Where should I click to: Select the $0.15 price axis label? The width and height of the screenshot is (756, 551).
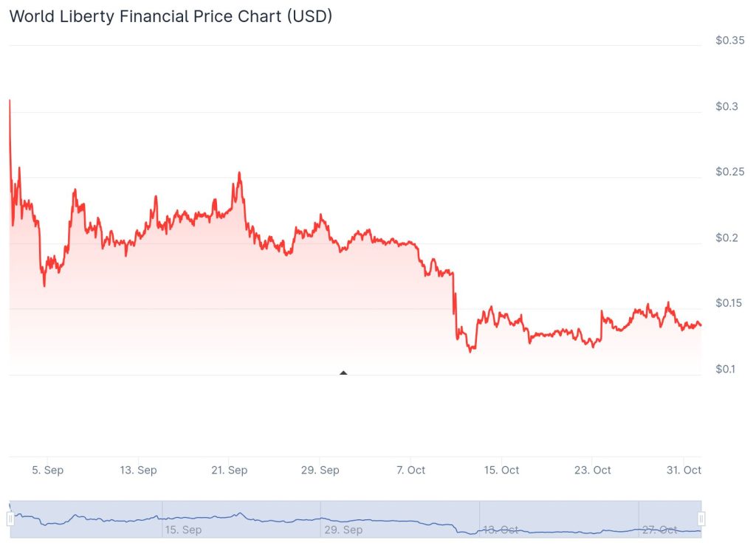pos(730,303)
